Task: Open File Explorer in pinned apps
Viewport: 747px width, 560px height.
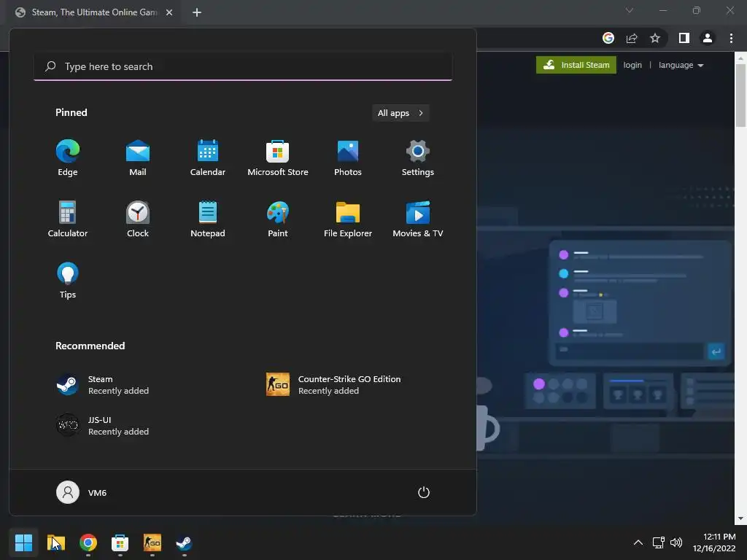Action: (348, 219)
